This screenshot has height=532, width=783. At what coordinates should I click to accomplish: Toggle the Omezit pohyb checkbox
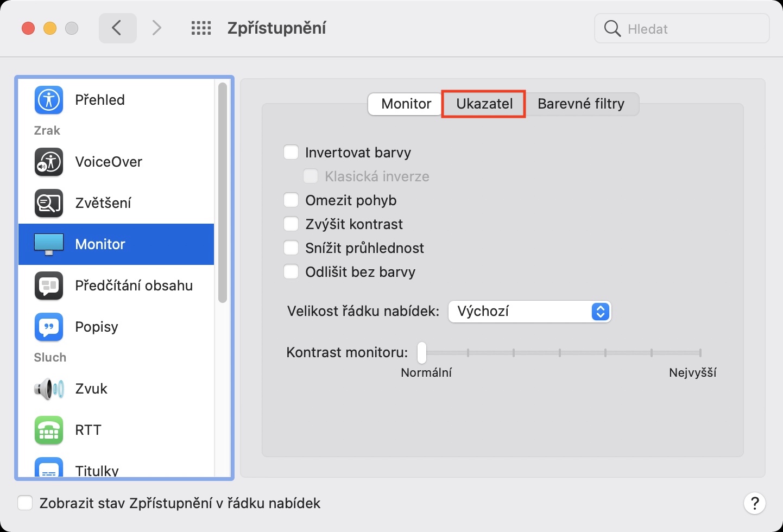coord(291,200)
